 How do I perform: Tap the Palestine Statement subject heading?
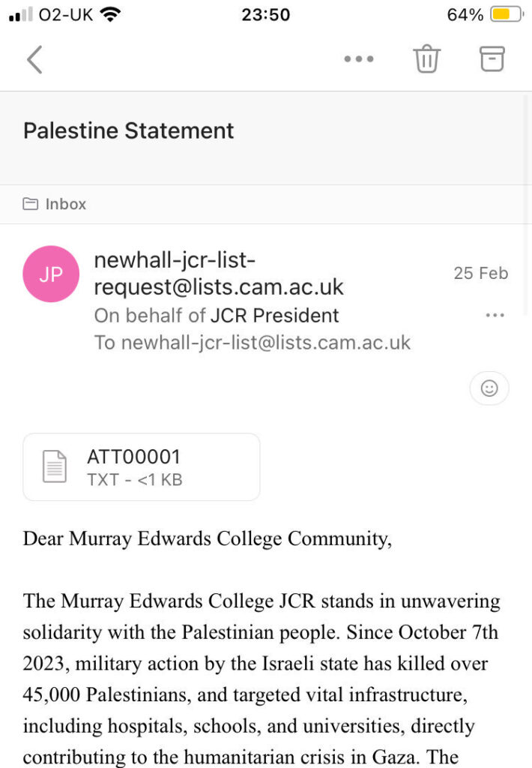(x=129, y=130)
